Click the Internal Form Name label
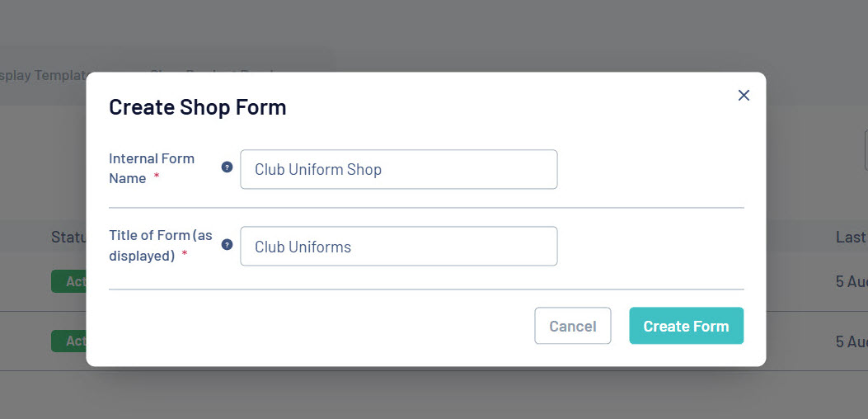 [x=151, y=167]
